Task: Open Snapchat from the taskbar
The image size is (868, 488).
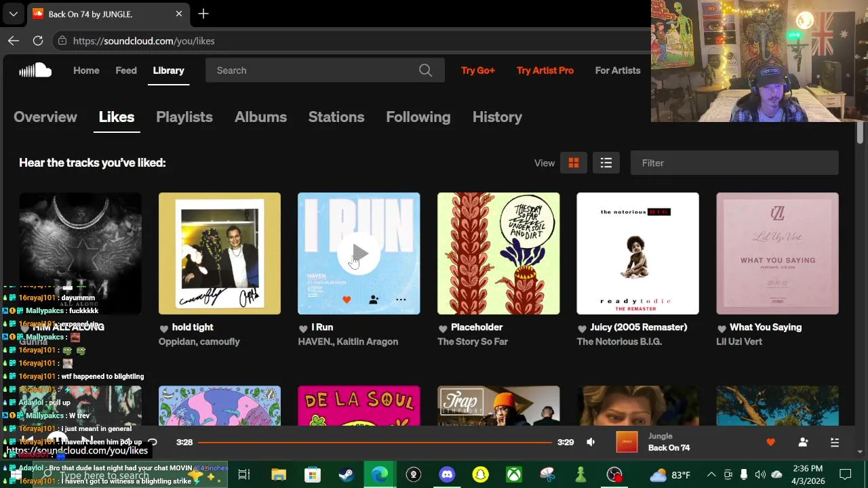Action: [481, 474]
